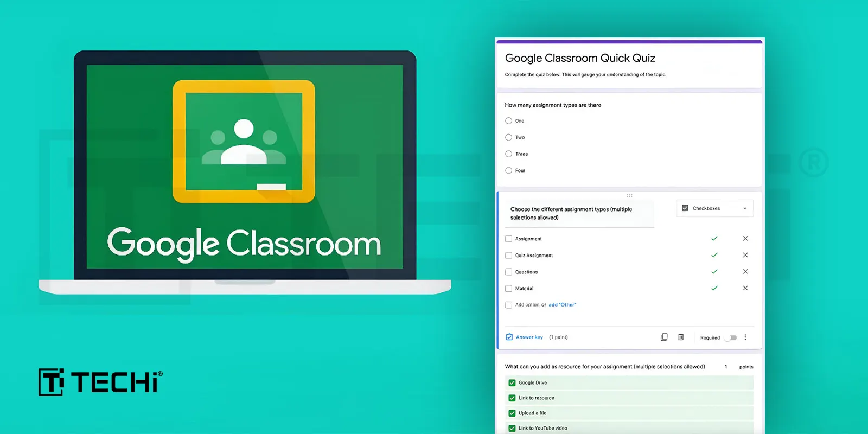Open the Checkboxes question type dropdown
868x434 pixels.
(x=714, y=208)
